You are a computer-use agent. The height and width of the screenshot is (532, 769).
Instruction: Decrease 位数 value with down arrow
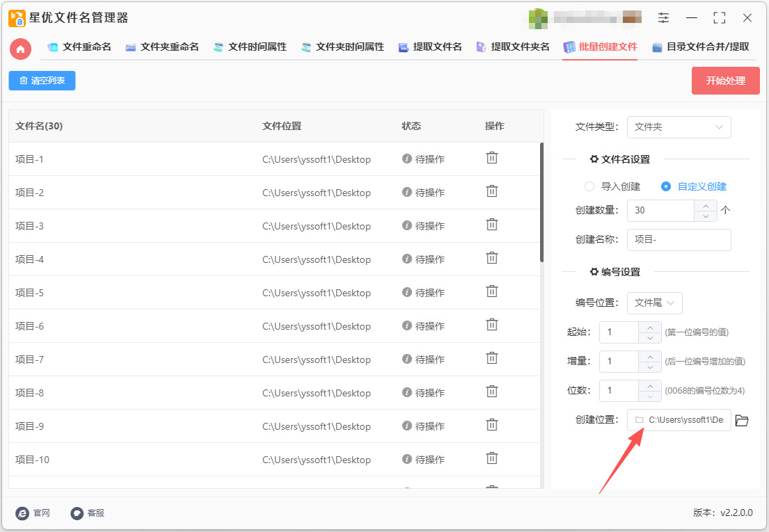[x=650, y=396]
